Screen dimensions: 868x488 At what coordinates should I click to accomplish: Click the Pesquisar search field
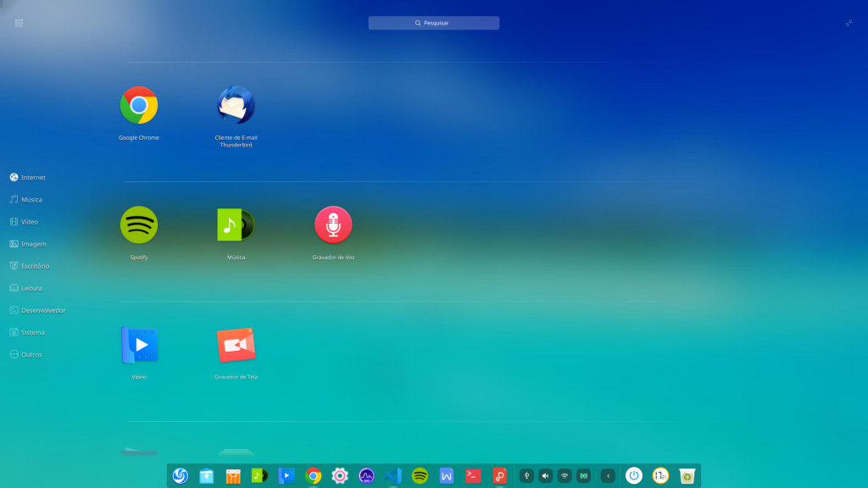coord(434,23)
